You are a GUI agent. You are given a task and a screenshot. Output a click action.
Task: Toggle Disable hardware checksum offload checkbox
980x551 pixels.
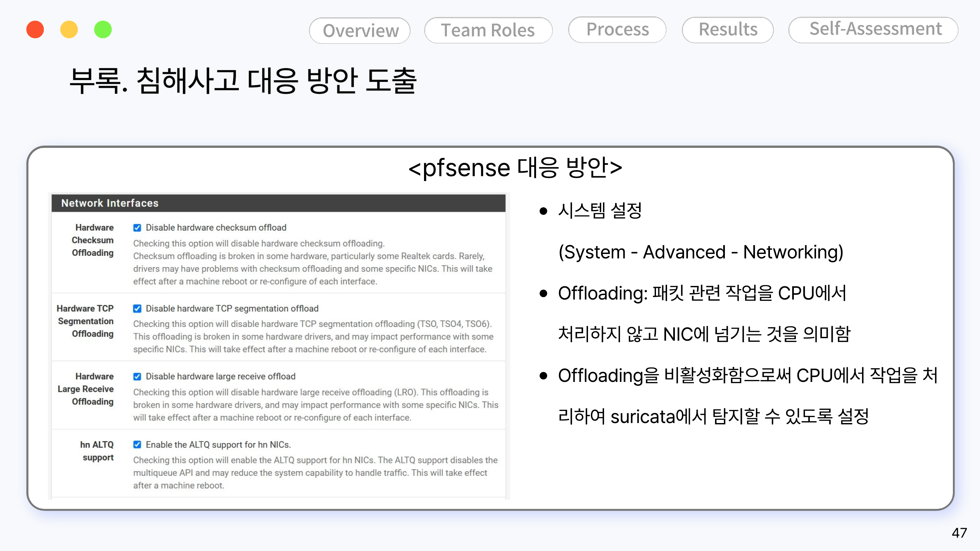coord(137,228)
